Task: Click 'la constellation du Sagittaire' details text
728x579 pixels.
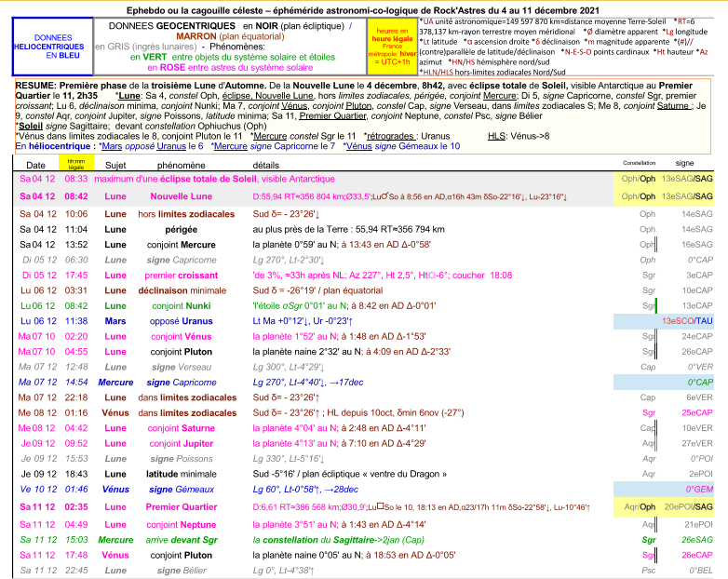Action: (339, 540)
